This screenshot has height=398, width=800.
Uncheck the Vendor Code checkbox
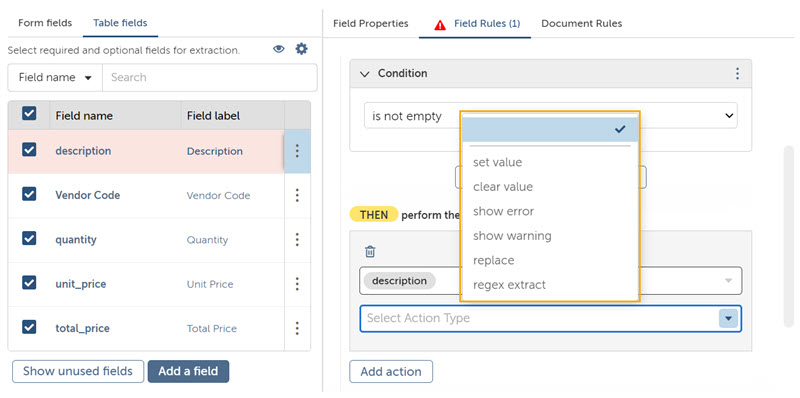coord(30,194)
